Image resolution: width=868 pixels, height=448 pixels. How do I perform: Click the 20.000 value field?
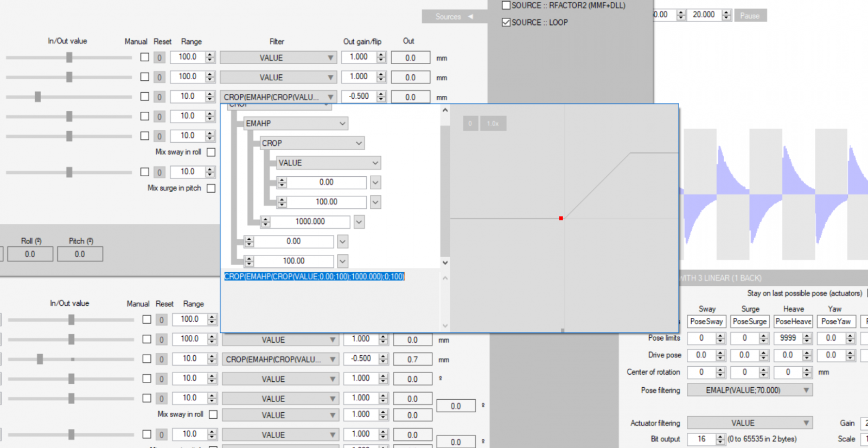[704, 15]
